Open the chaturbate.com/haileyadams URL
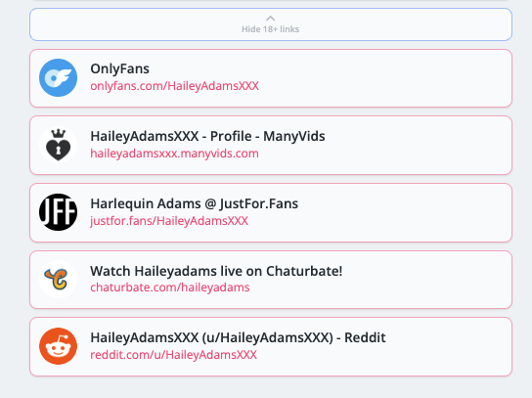Viewport: 532px width, 398px height. (170, 287)
